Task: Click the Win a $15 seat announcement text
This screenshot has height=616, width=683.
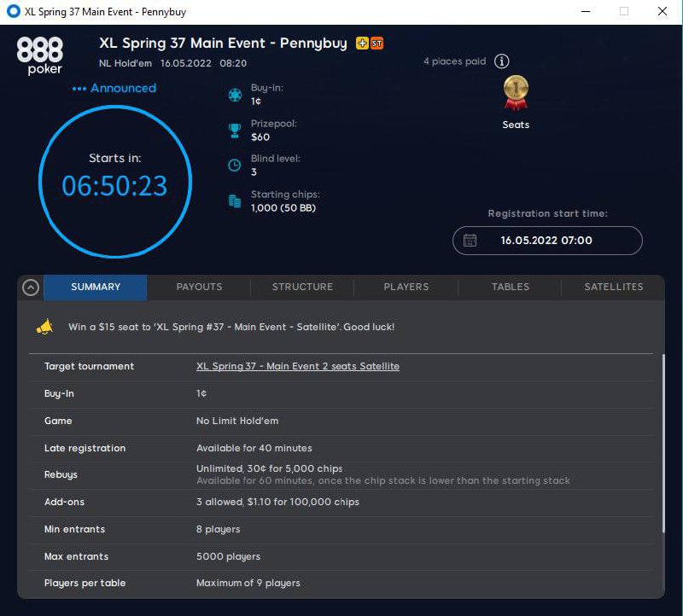Action: (231, 327)
